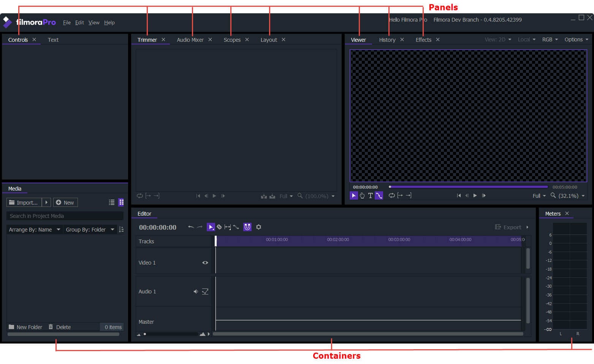
Task: Toggle timeline snapping magnet
Action: pyautogui.click(x=247, y=227)
